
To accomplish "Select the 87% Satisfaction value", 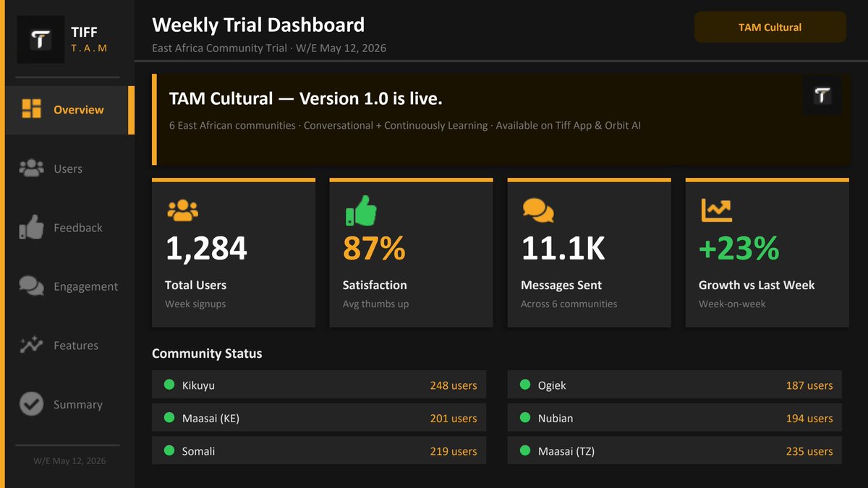I will point(374,249).
